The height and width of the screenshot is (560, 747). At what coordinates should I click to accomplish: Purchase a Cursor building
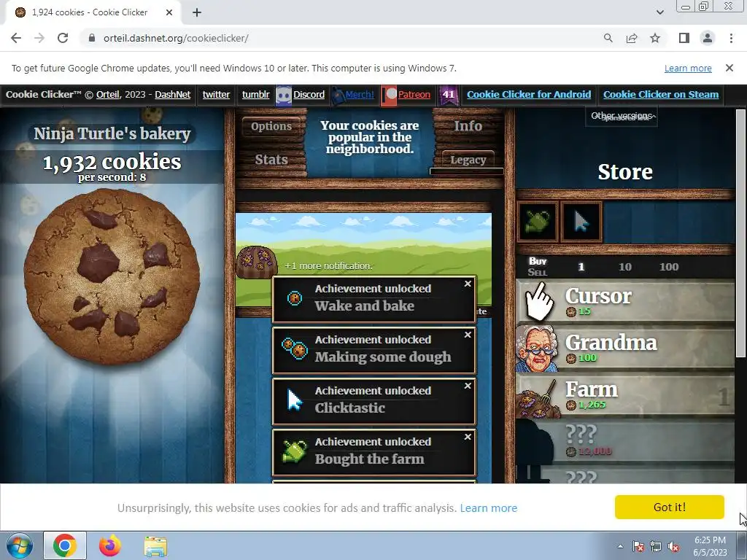[625, 302]
